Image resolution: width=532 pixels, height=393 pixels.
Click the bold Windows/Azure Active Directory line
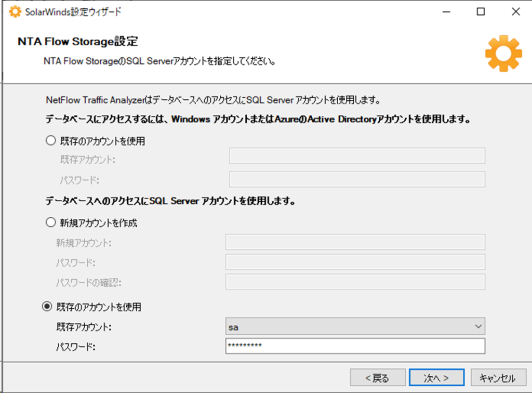258,119
